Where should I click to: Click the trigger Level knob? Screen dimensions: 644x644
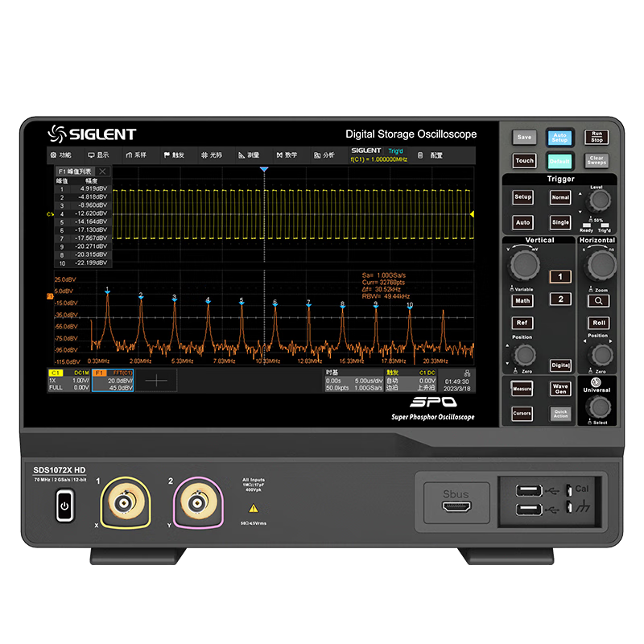coord(600,200)
